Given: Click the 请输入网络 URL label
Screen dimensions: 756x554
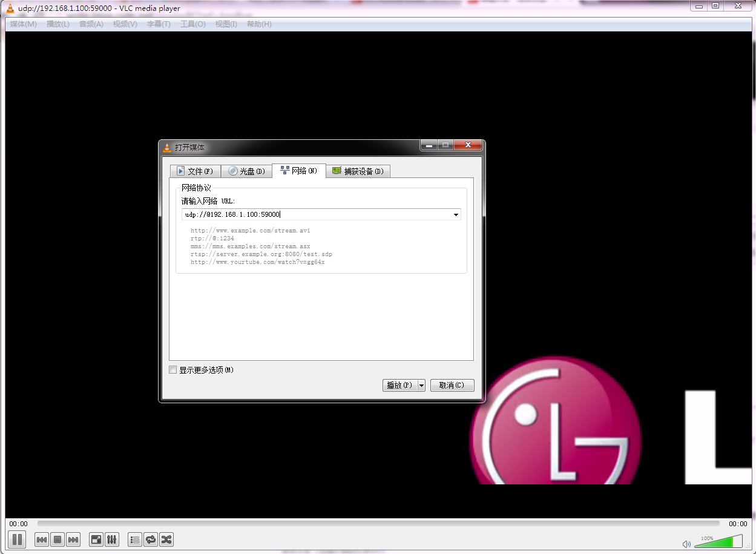Looking at the screenshot, I should pyautogui.click(x=208, y=201).
